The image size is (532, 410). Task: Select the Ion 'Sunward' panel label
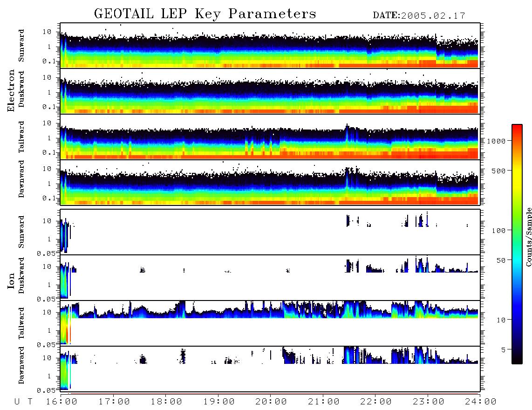[21, 232]
